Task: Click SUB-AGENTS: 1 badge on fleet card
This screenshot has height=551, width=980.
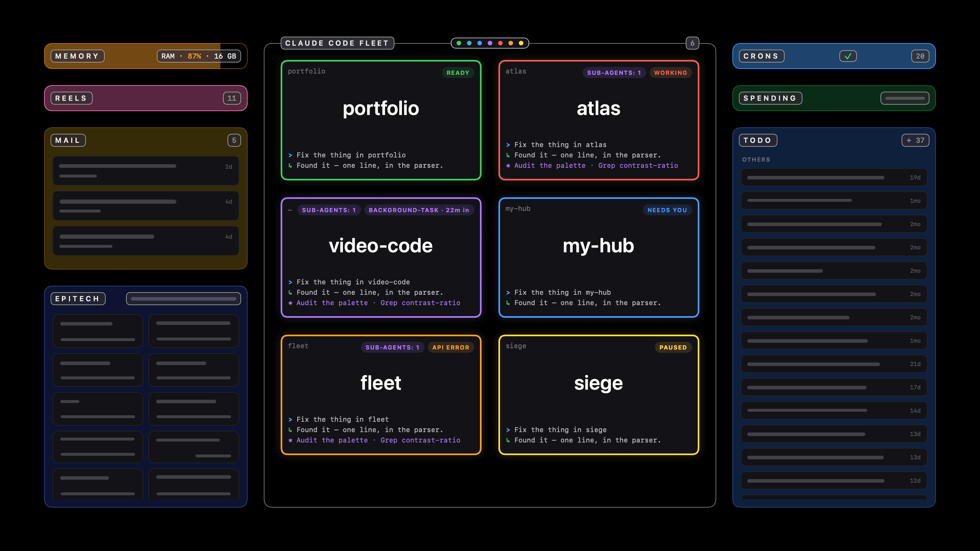Action: pyautogui.click(x=392, y=347)
